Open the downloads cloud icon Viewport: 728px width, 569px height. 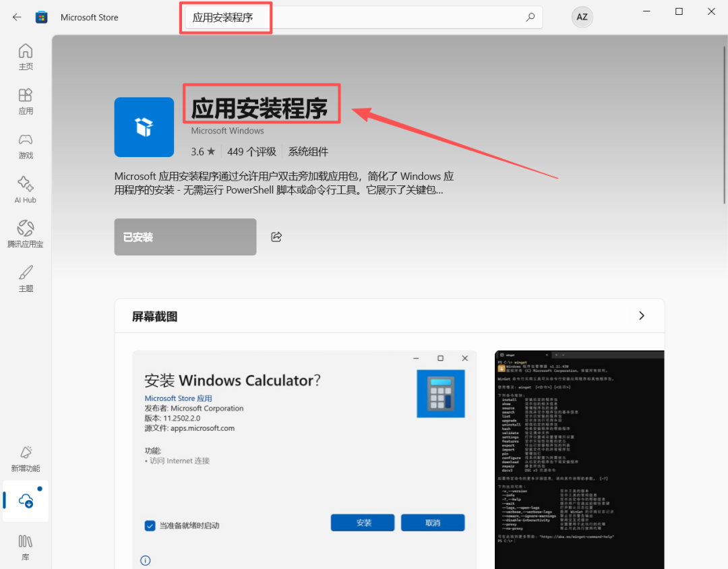[26, 501]
